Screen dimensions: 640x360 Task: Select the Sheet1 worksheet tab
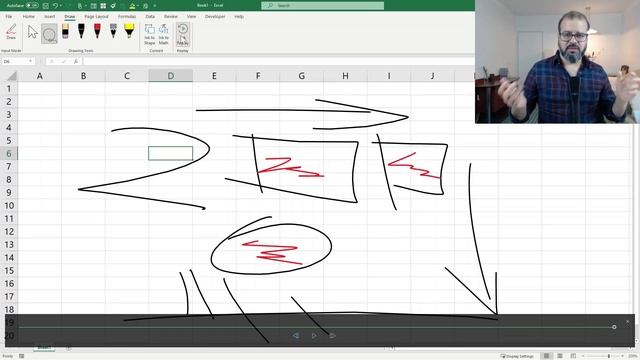click(44, 348)
